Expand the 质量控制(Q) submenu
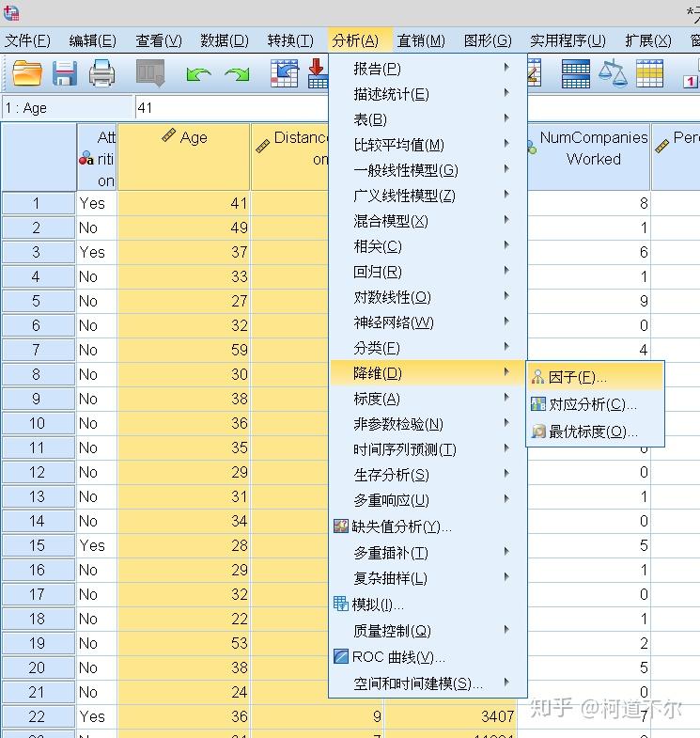Screen dimensions: 700x738 [x=428, y=631]
